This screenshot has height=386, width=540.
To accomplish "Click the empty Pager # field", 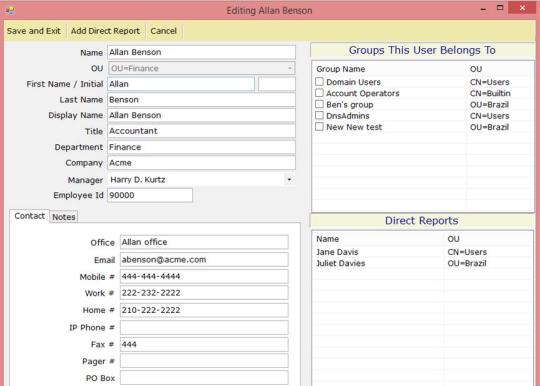I will (204, 361).
